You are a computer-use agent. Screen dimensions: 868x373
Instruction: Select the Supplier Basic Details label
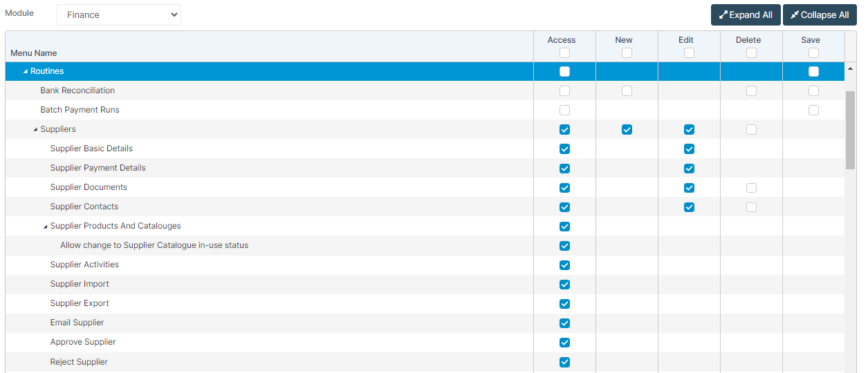tap(91, 149)
